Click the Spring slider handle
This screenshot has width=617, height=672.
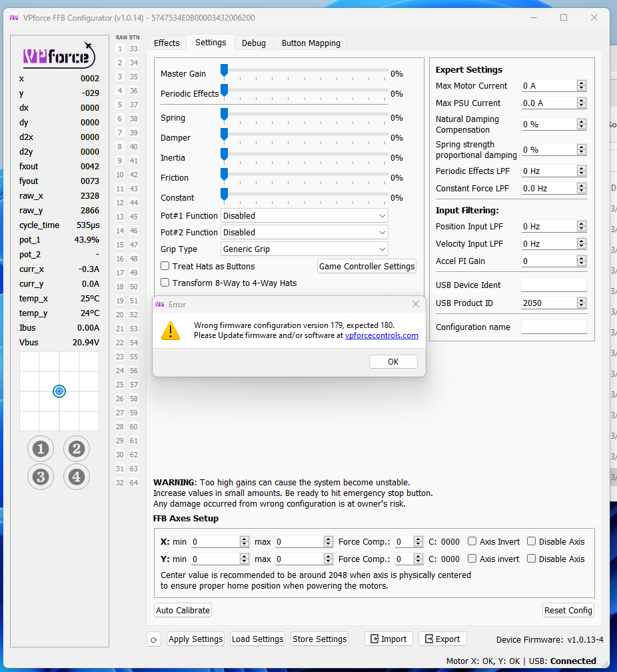pos(224,115)
